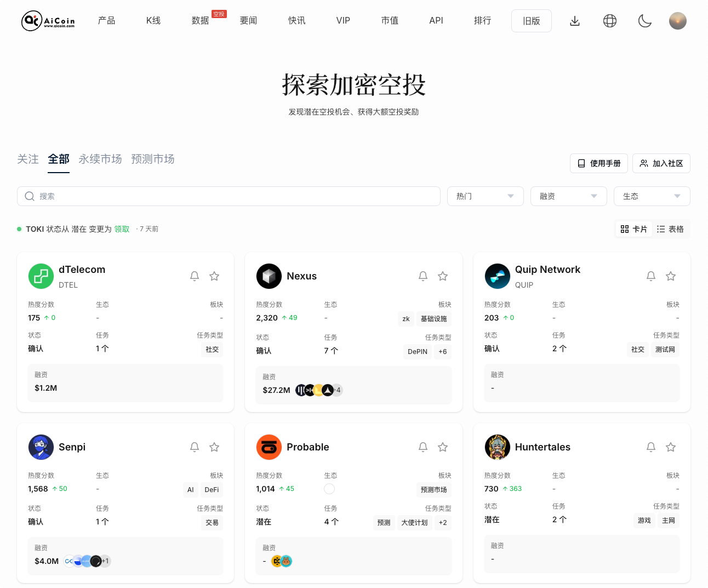
Task: Enable notifications for Quip Network via bell icon
Action: [x=651, y=276]
